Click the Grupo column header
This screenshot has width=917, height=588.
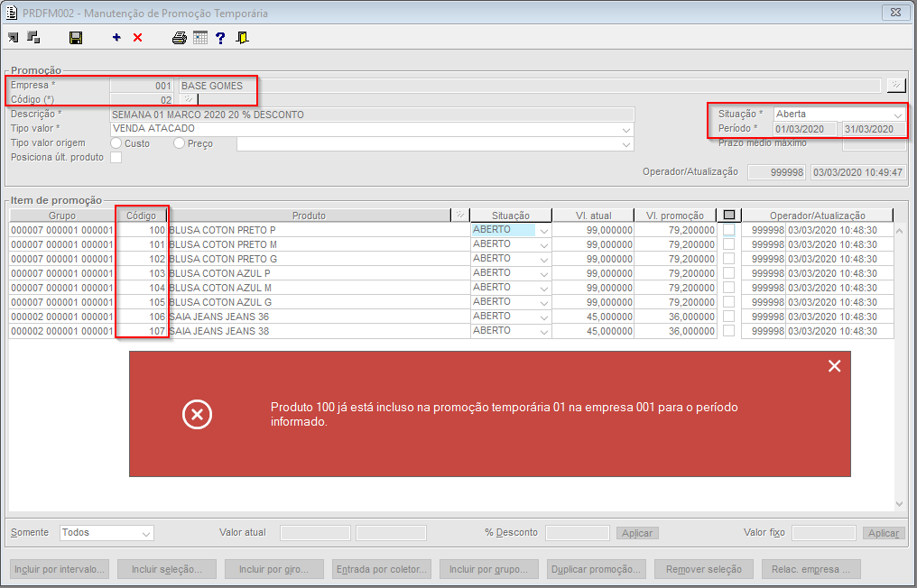point(62,216)
